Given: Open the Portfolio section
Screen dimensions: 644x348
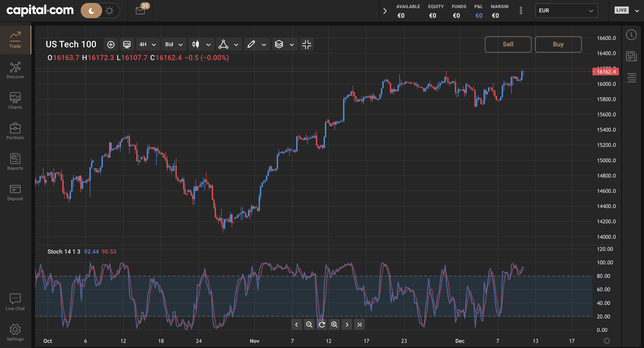Looking at the screenshot, I should (x=15, y=131).
